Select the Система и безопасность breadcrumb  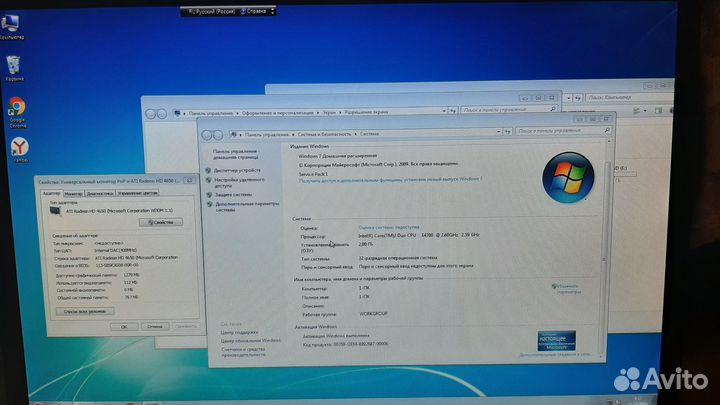point(324,135)
